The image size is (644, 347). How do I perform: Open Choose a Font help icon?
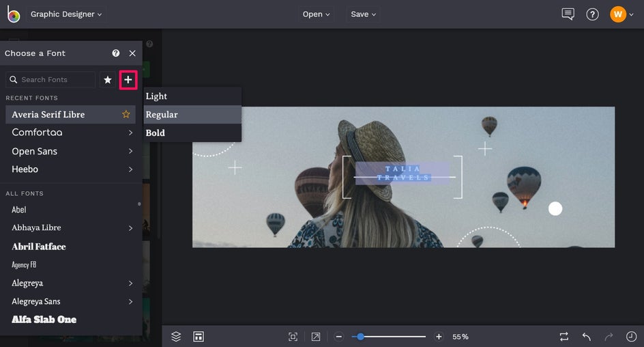(116, 53)
